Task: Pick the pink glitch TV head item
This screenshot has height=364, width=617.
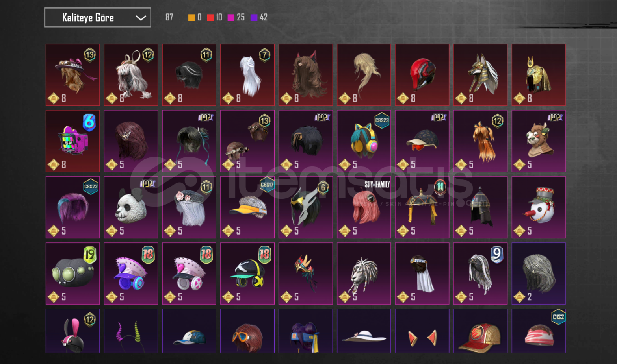Action: 72,141
